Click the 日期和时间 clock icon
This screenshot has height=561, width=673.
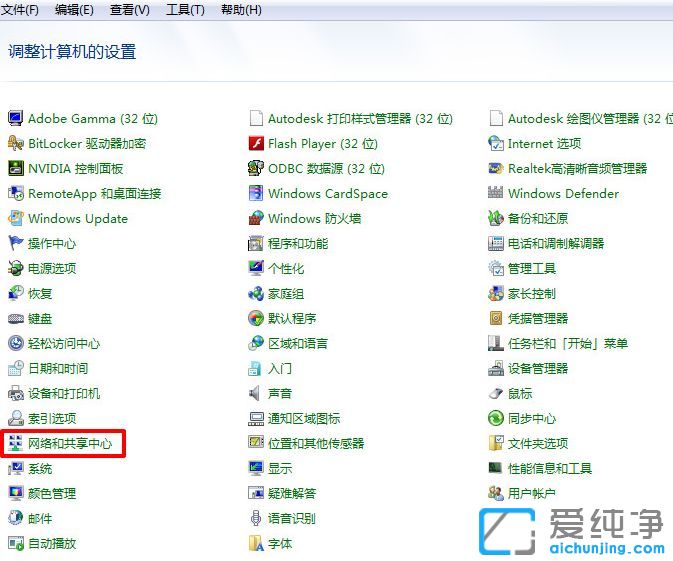click(16, 368)
